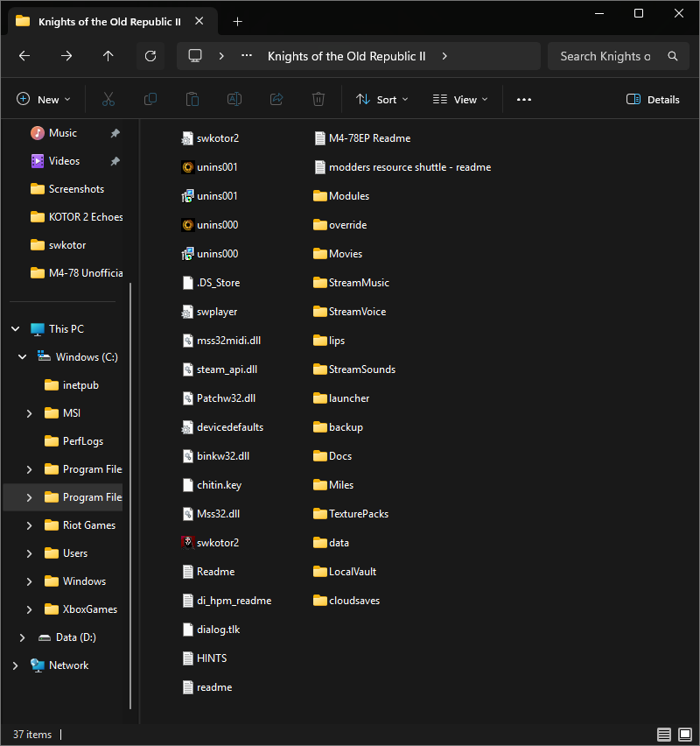Select the chitin.key file
The width and height of the screenshot is (700, 746).
(x=212, y=485)
